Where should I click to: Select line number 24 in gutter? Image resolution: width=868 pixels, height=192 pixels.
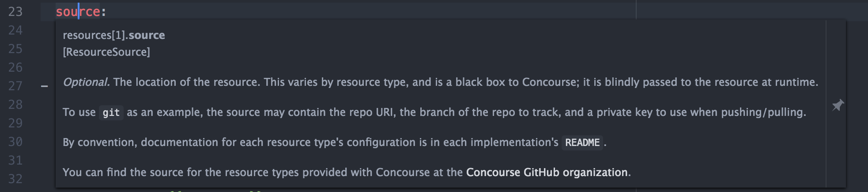tap(15, 30)
